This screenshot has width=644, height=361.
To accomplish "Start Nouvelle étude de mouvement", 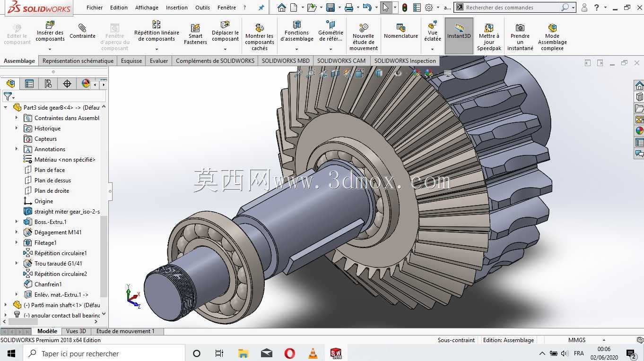I will point(363,37).
